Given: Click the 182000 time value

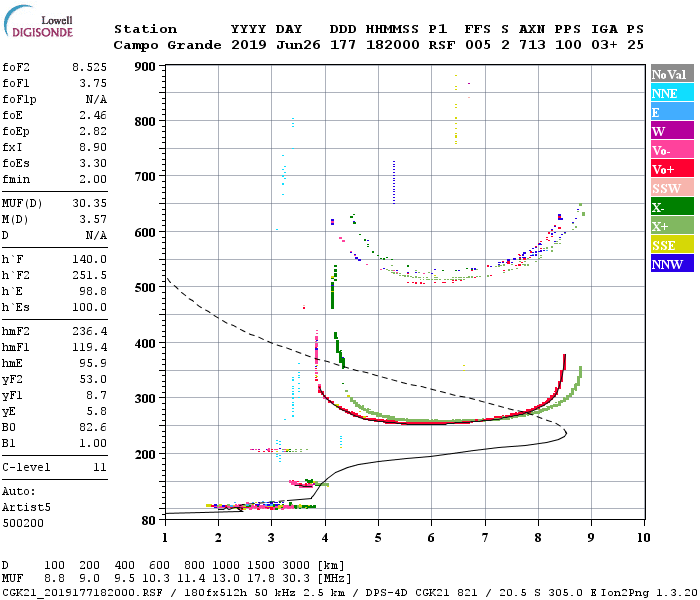Looking at the screenshot, I should (392, 45).
